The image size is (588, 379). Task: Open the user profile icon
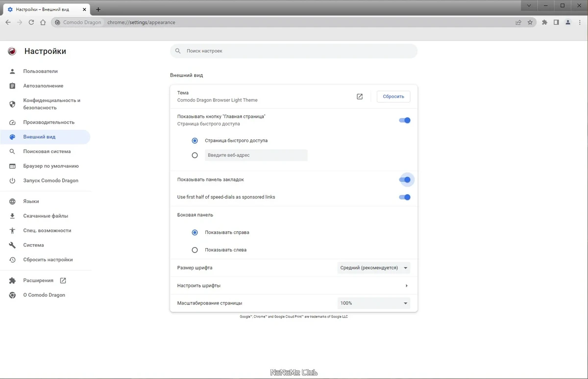[x=568, y=22]
